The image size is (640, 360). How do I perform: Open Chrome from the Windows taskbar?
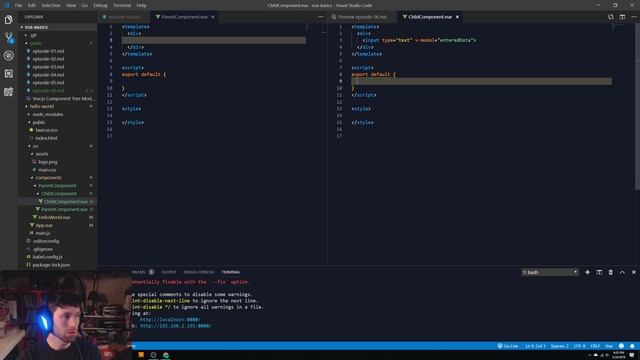tap(166, 355)
